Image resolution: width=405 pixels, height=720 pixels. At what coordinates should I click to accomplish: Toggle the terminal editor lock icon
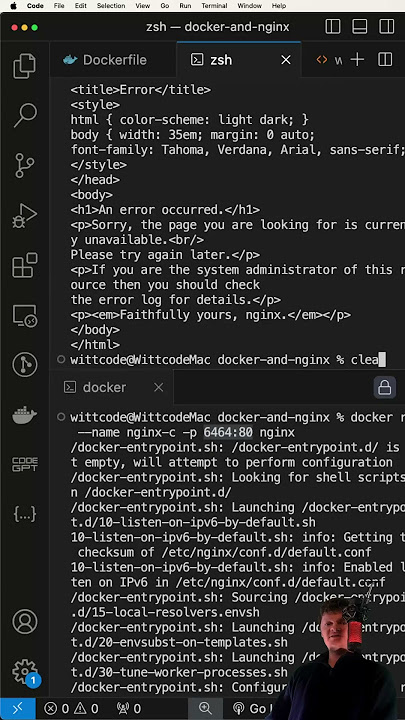[384, 388]
